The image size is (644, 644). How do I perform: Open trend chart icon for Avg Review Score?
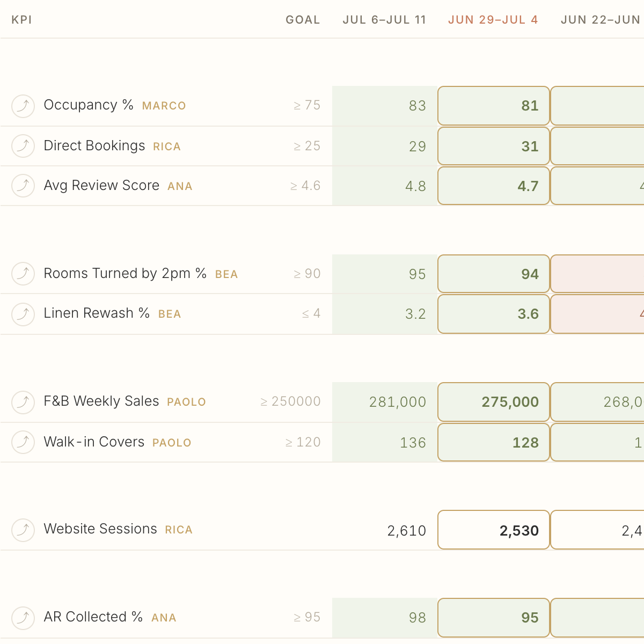(23, 186)
